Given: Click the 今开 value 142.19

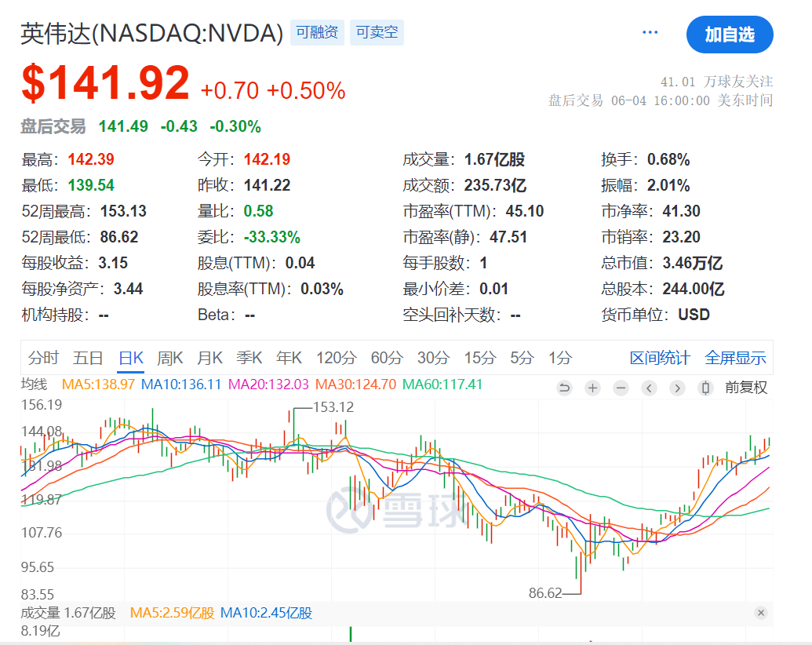Looking at the screenshot, I should coord(268,159).
